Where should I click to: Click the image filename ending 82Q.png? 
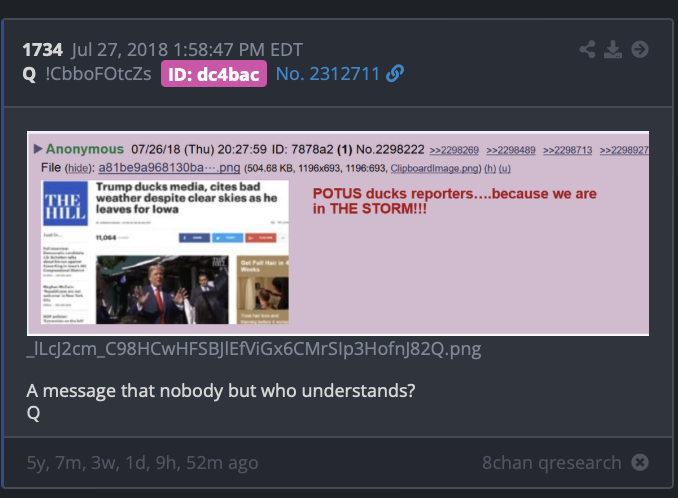tap(254, 349)
